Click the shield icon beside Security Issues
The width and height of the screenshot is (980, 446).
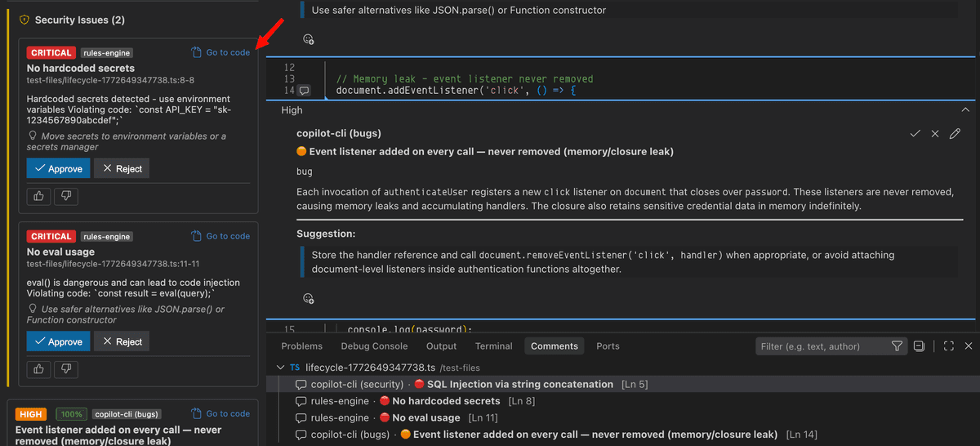point(24,20)
